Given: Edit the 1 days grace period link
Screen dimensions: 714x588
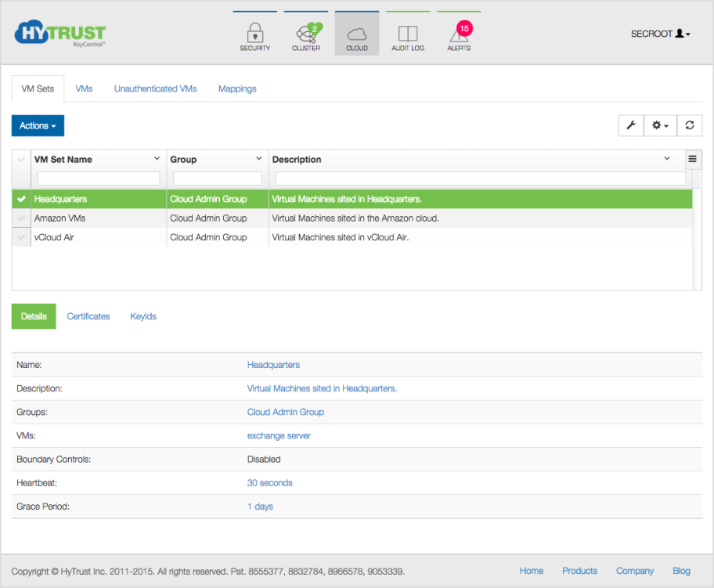Looking at the screenshot, I should 260,507.
